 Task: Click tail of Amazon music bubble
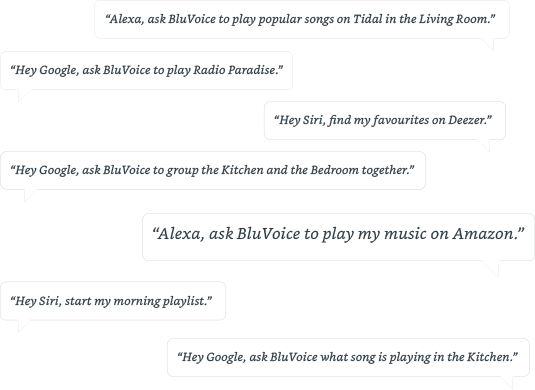click(492, 268)
